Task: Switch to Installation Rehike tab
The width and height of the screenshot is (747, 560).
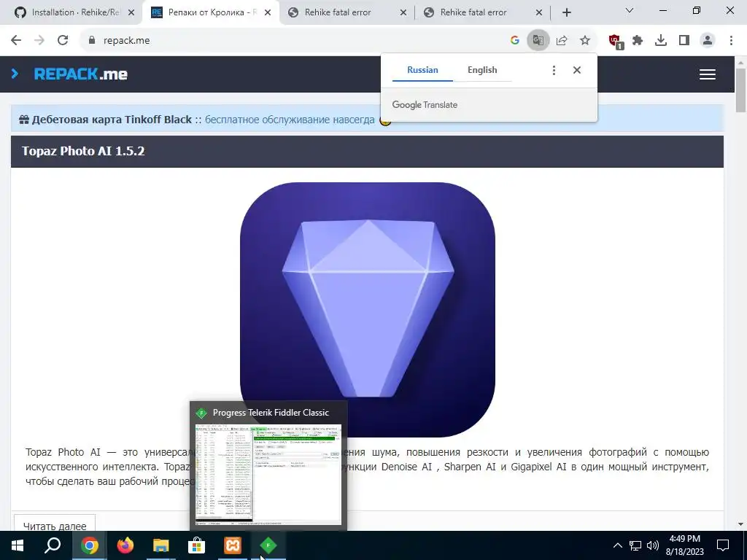Action: click(x=71, y=12)
